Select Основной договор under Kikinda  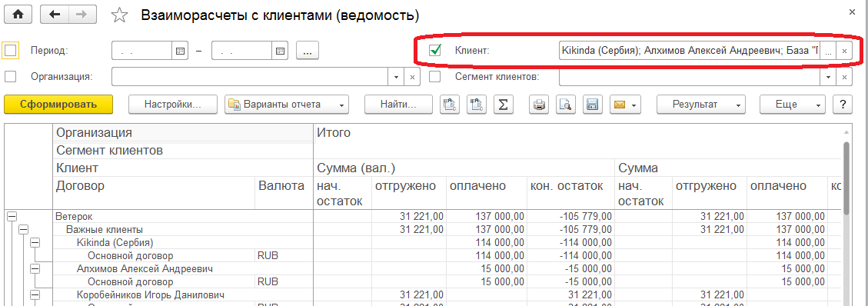(155, 256)
